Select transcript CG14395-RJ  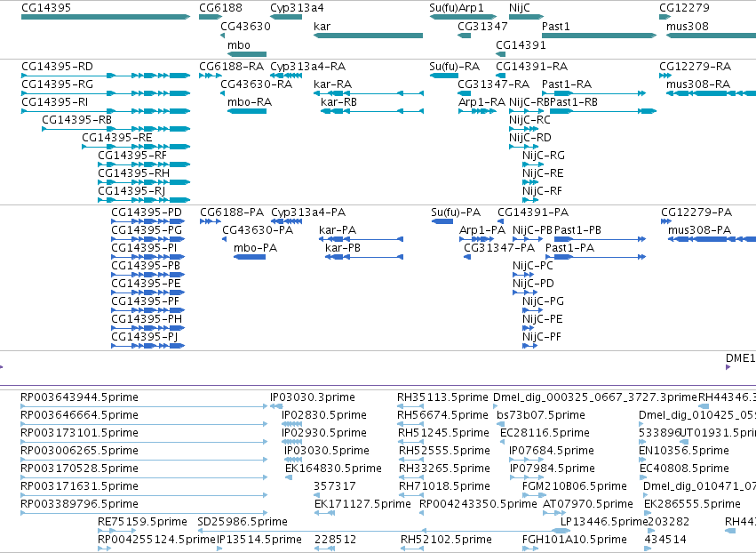point(131,191)
